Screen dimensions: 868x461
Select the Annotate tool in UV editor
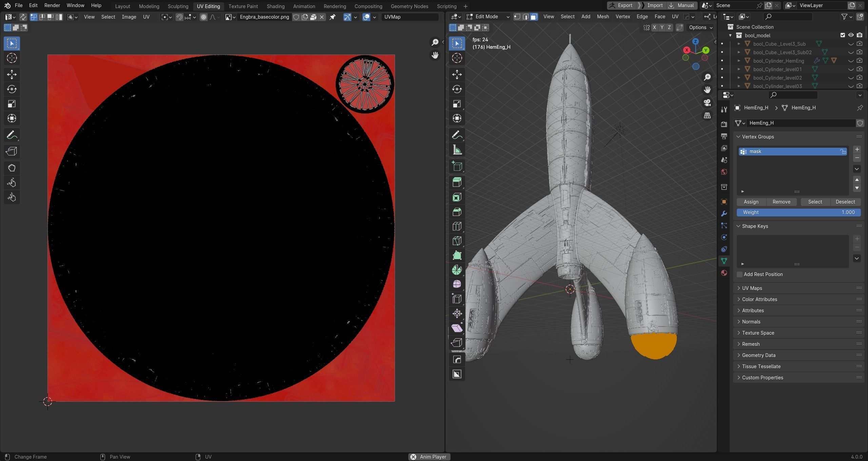(x=12, y=135)
